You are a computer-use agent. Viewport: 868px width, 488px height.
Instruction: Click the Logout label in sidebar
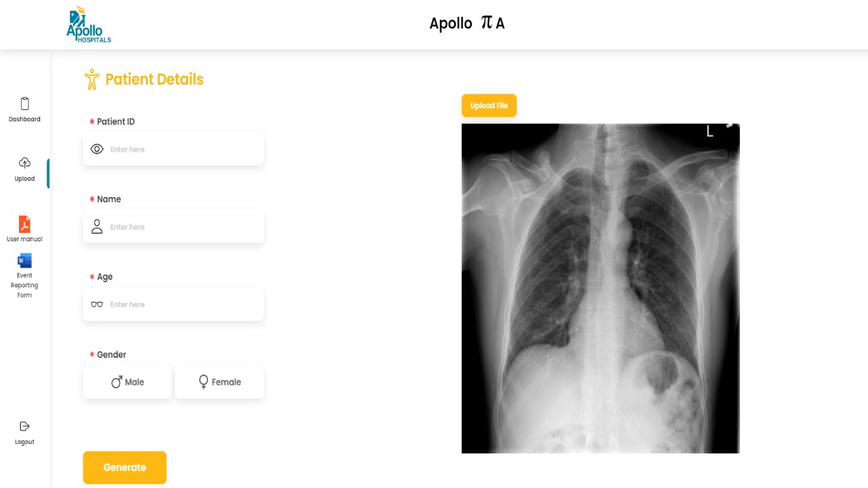(24, 442)
